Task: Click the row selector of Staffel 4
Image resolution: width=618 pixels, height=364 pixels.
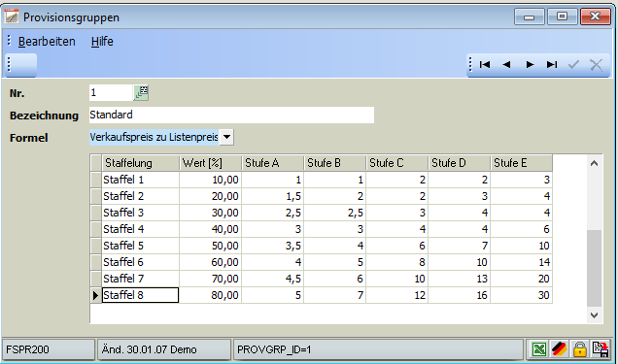Action: pos(96,229)
